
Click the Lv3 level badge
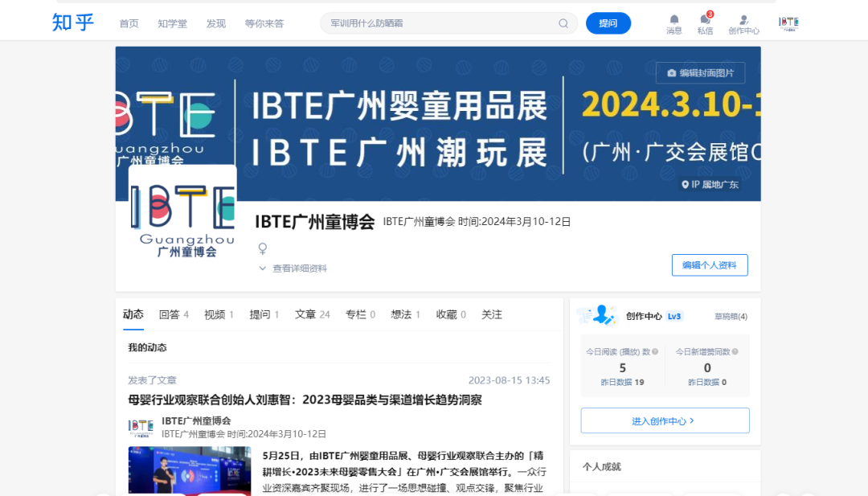(674, 316)
